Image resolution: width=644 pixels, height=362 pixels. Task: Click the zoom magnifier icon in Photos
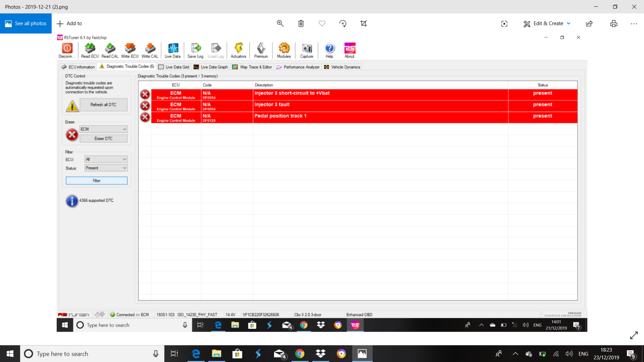280,23
